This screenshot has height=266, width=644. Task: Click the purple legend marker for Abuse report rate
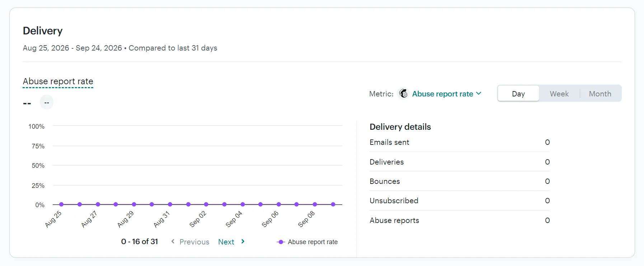click(x=281, y=242)
